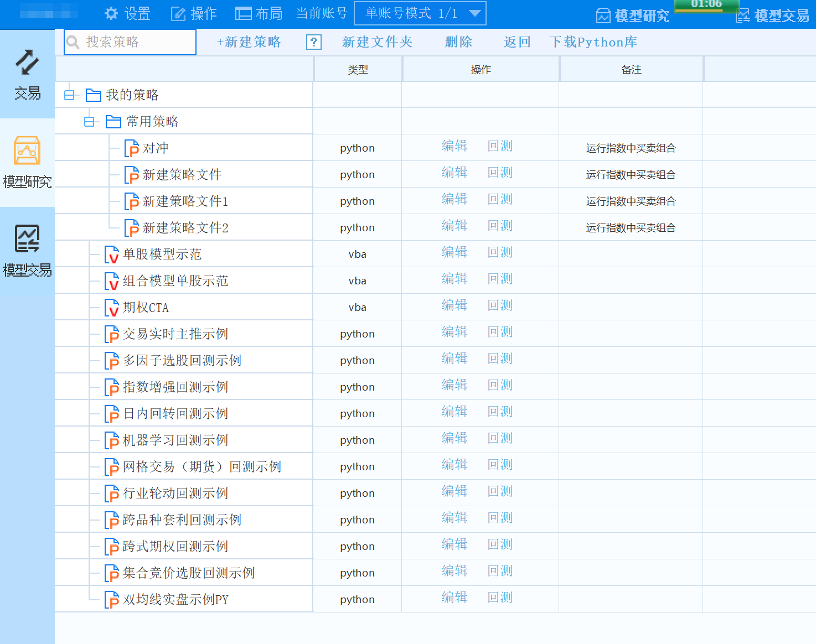Click +新建策略 to create a strategy
Image resolution: width=816 pixels, height=644 pixels.
point(249,42)
